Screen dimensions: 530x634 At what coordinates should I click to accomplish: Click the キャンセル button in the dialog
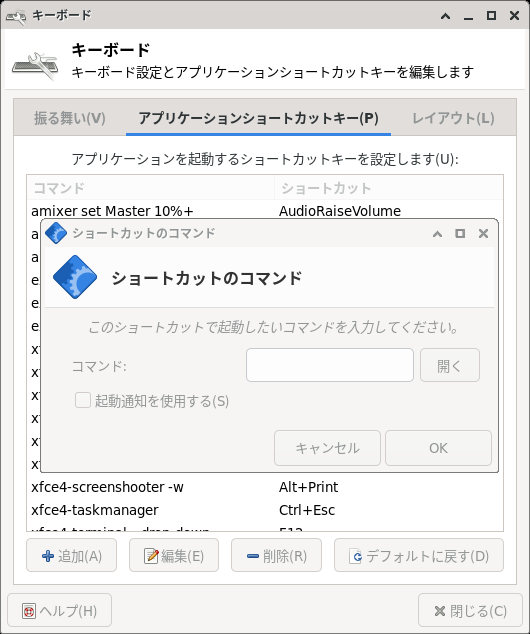coord(327,448)
